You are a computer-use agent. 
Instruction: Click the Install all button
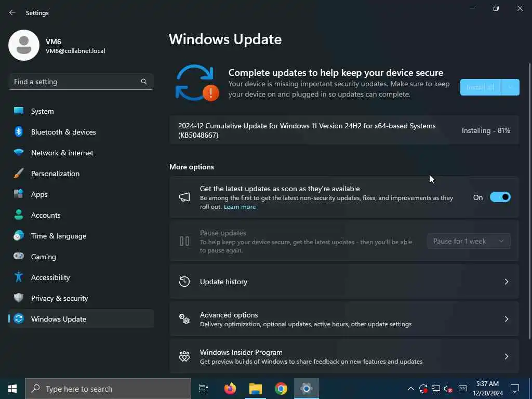481,87
